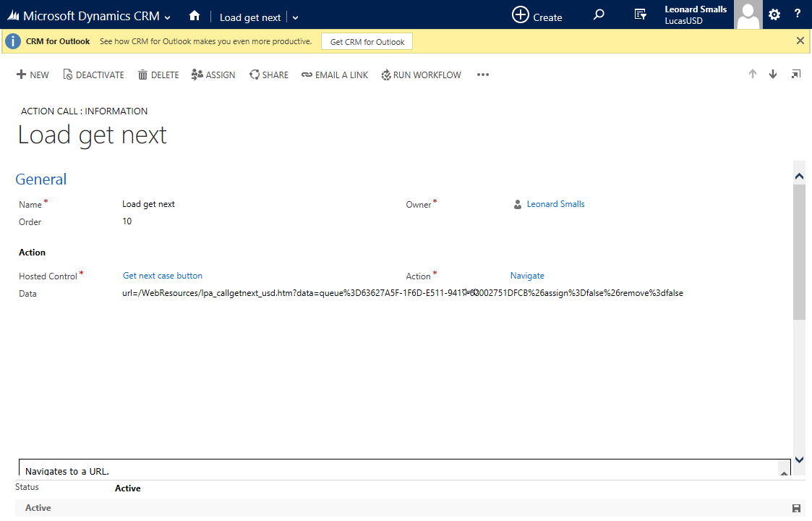This screenshot has height=521, width=812.
Task: Click the Navigates to a URL help box
Action: [x=404, y=467]
